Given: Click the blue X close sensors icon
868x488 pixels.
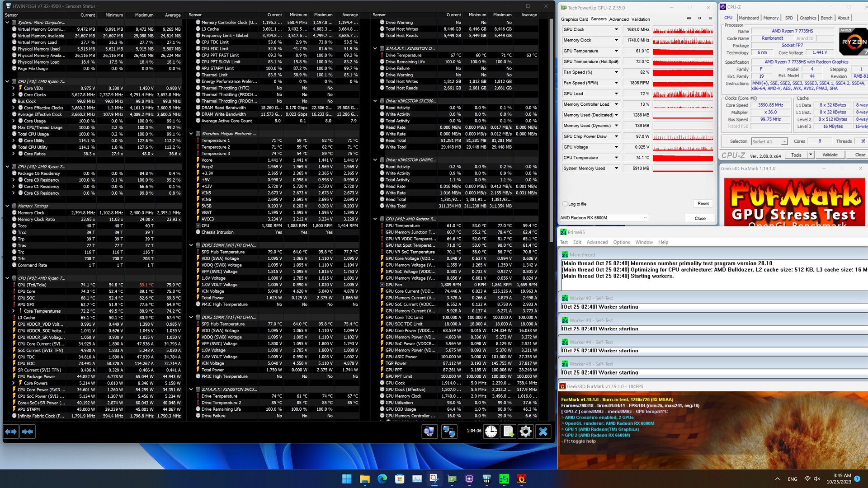Looking at the screenshot, I should [x=543, y=432].
